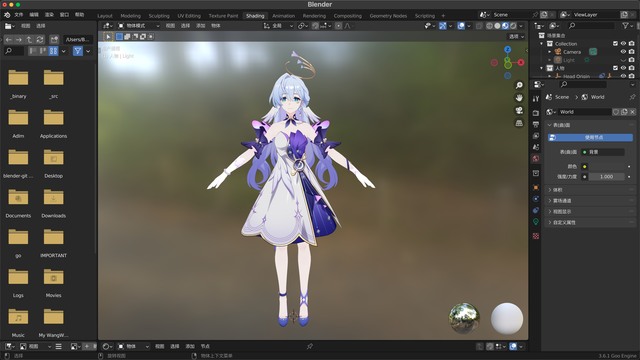Open file browser display settings dropdown
Image resolution: width=640 pixels, height=360 pixels.
pyautogui.click(x=64, y=51)
